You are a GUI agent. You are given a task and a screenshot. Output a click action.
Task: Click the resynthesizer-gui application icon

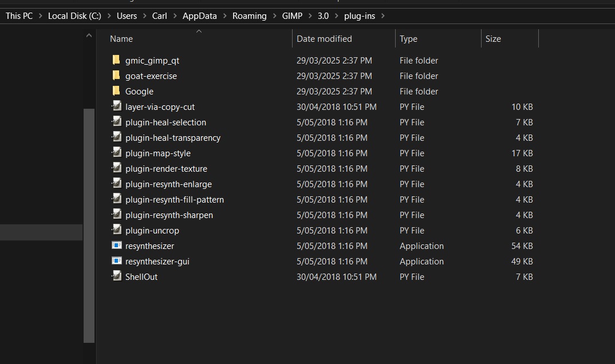coord(116,261)
